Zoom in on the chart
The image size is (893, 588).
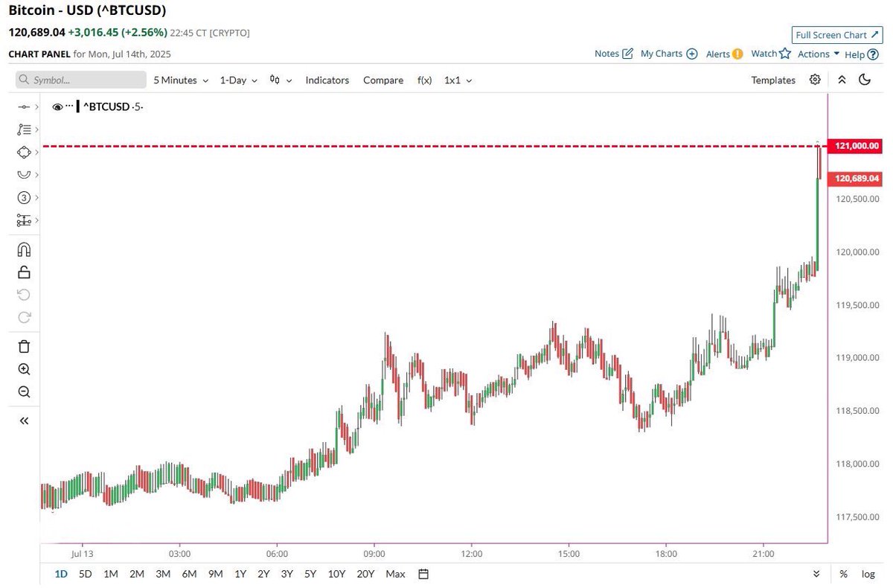click(23, 368)
